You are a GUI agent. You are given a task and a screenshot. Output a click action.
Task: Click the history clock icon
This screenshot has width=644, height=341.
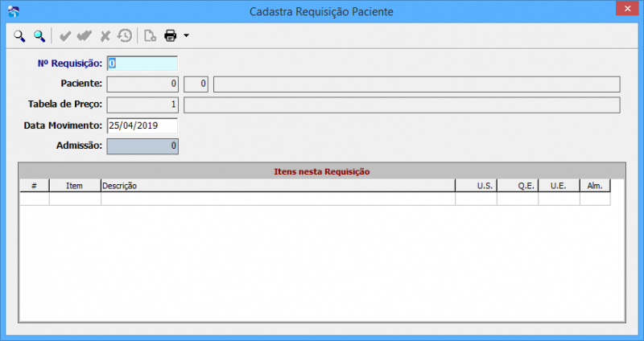125,35
